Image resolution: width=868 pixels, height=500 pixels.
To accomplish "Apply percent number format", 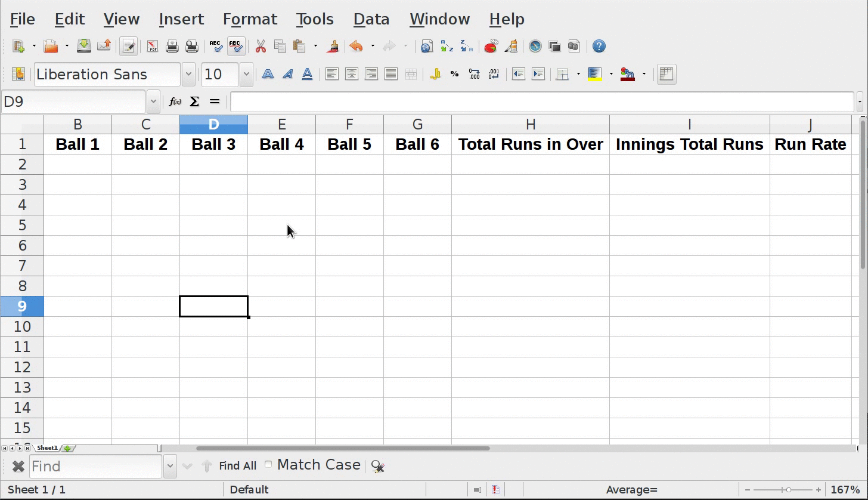I will point(454,75).
